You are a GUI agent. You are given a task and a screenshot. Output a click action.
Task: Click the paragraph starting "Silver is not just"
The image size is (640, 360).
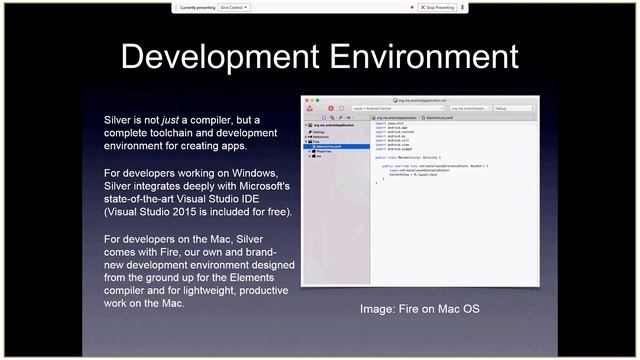190,133
